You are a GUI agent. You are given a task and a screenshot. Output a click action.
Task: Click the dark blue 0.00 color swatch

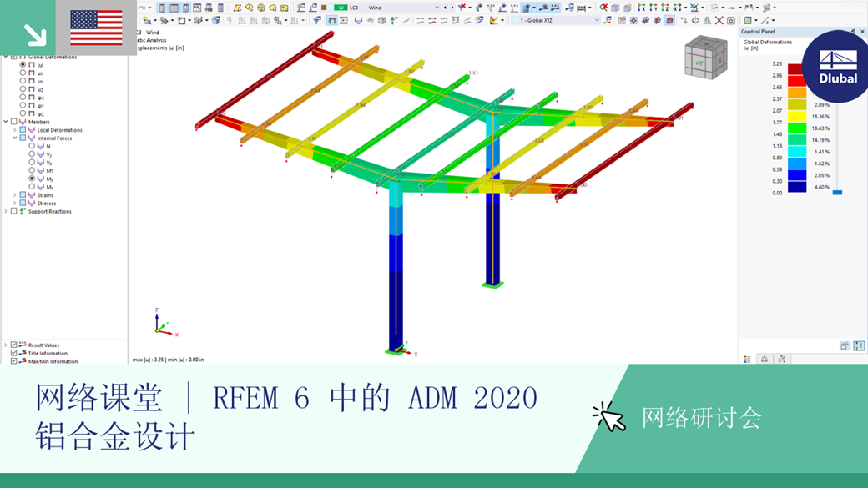[797, 187]
